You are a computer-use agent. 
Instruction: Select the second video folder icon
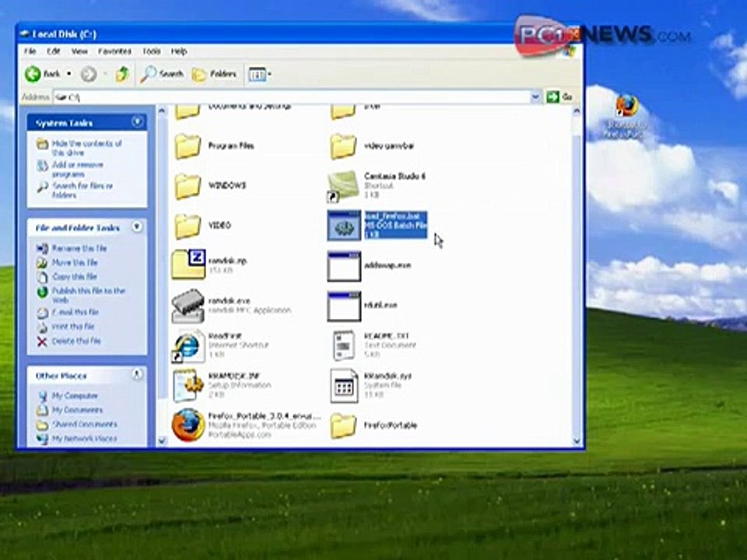343,145
